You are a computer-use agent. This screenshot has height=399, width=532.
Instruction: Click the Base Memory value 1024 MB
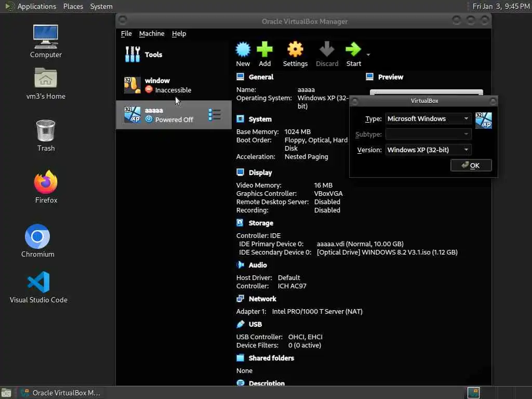tap(298, 131)
